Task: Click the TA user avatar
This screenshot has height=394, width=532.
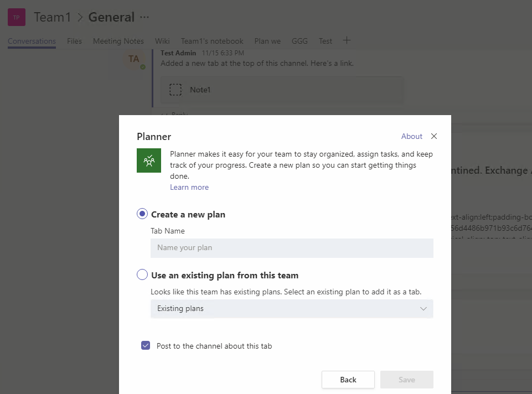Action: pyautogui.click(x=134, y=59)
